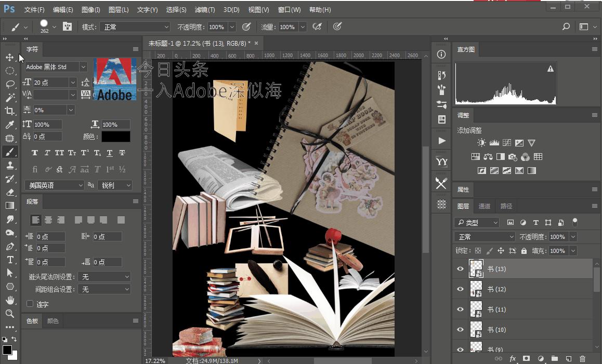602x364 pixels.
Task: Click the Hand tool
Action: pyautogui.click(x=9, y=300)
